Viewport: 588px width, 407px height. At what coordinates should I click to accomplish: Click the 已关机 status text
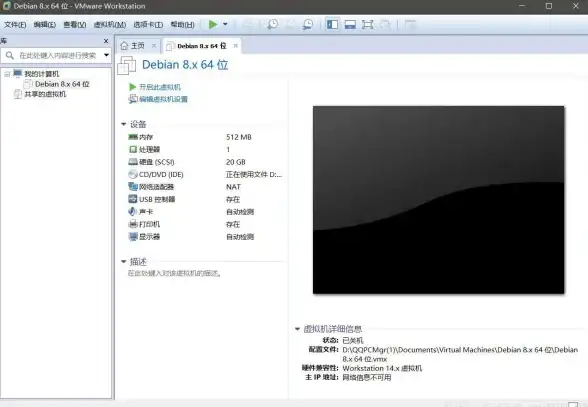353,340
